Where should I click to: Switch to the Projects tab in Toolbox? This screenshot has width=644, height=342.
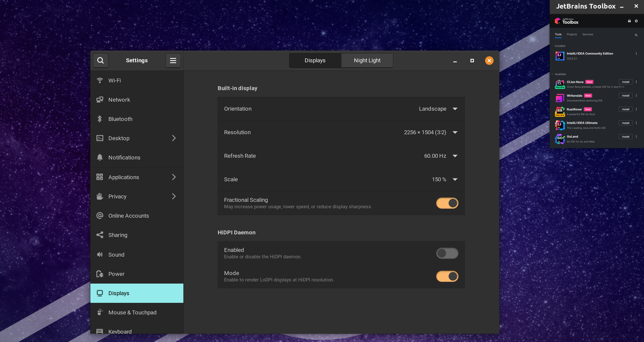click(572, 34)
